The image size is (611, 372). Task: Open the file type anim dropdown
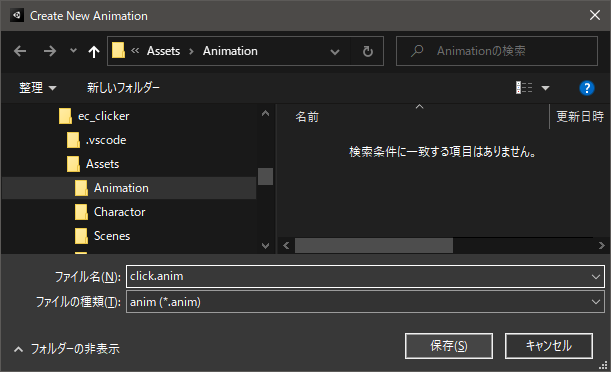click(595, 302)
